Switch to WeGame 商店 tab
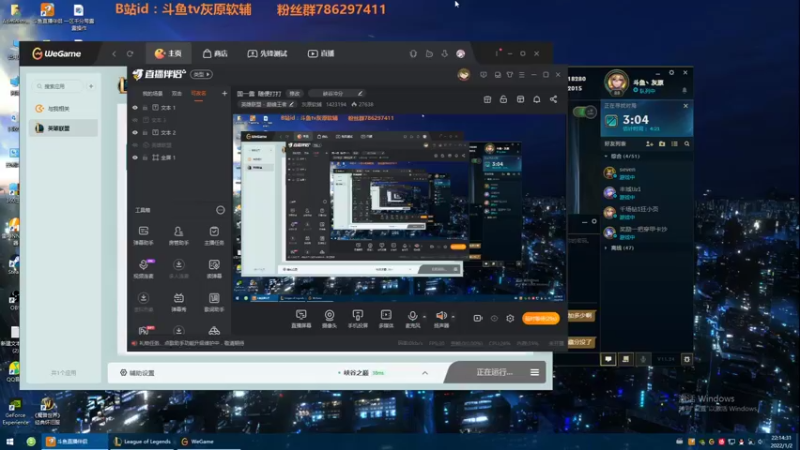Viewport: 800px width, 450px height. [215, 54]
